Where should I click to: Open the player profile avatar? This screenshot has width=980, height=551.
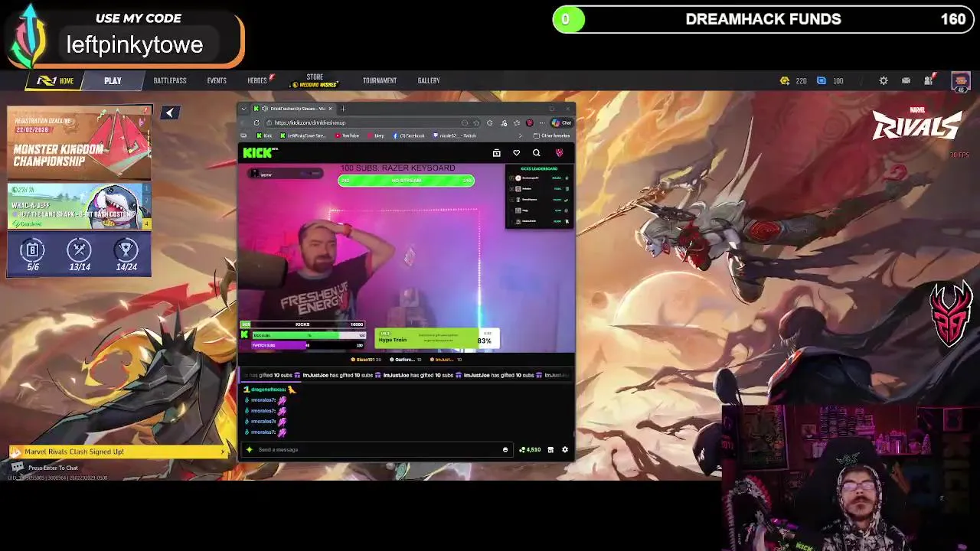[961, 81]
